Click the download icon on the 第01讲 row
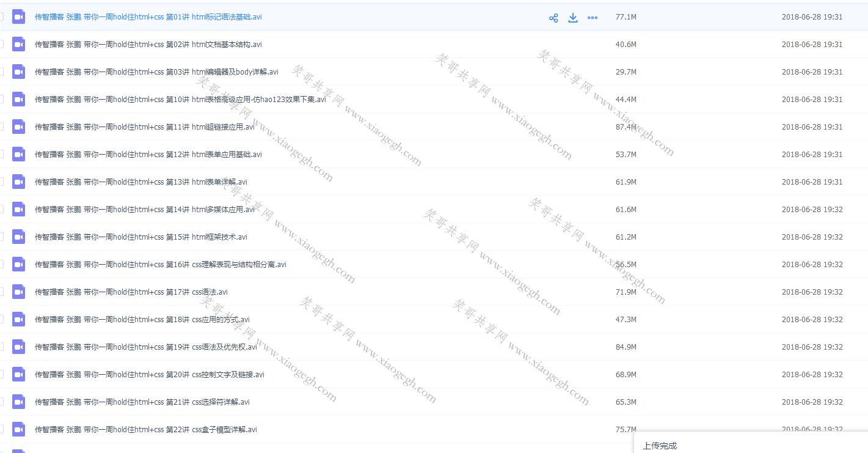This screenshot has width=868, height=453. coord(573,18)
